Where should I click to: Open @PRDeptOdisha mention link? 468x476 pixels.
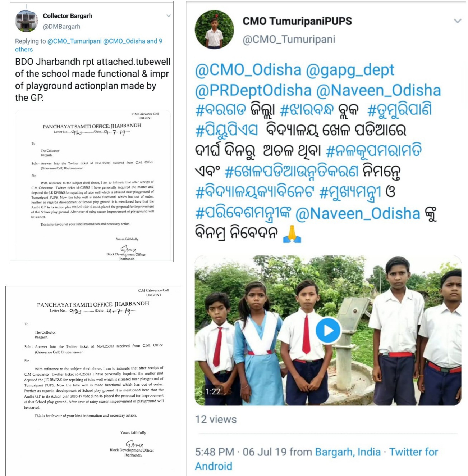tap(253, 90)
